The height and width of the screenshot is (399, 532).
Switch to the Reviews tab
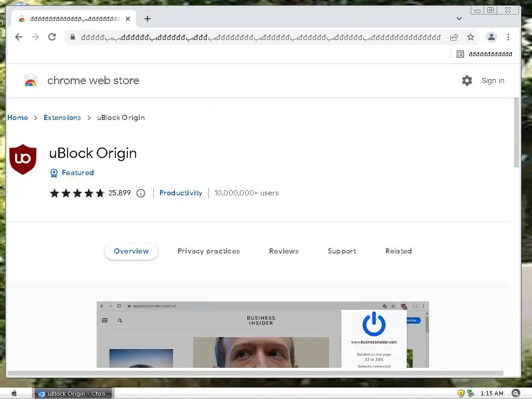(284, 251)
